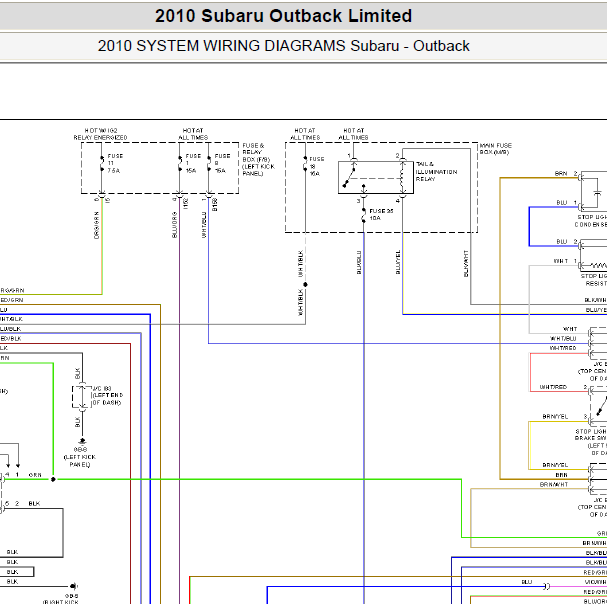The width and height of the screenshot is (607, 604).
Task: Click the '2010 SYSTEM WIRING DIAGRAMS Subaru - Outback' subtitle
Action: 283,46
